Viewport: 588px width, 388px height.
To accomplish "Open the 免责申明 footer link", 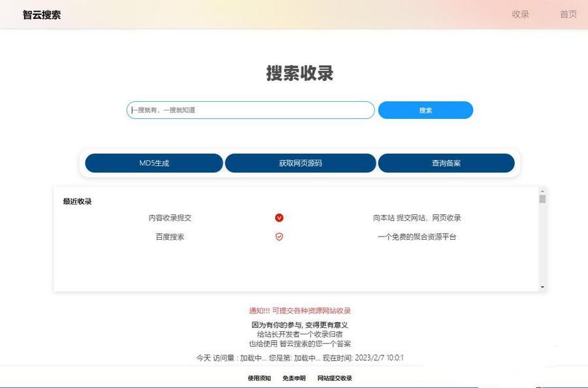I will tap(294, 378).
